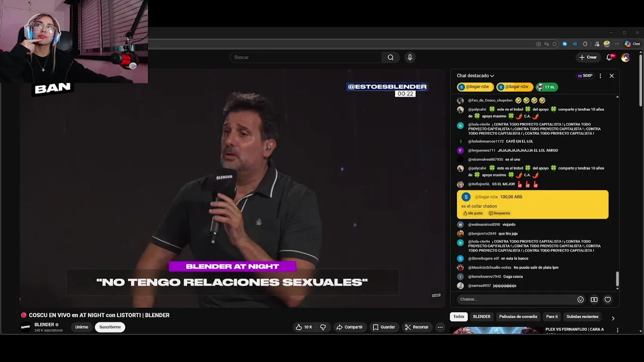Open media control music icon in toolbar

597,44
